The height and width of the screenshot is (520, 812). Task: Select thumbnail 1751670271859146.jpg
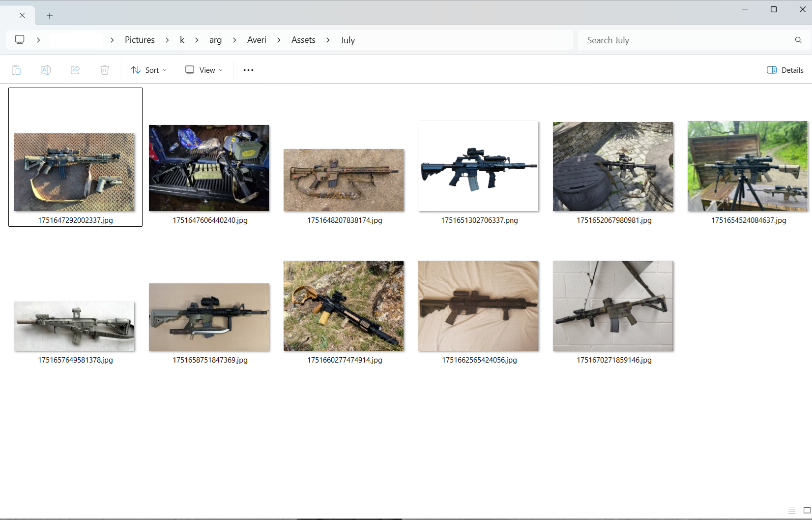tap(613, 306)
